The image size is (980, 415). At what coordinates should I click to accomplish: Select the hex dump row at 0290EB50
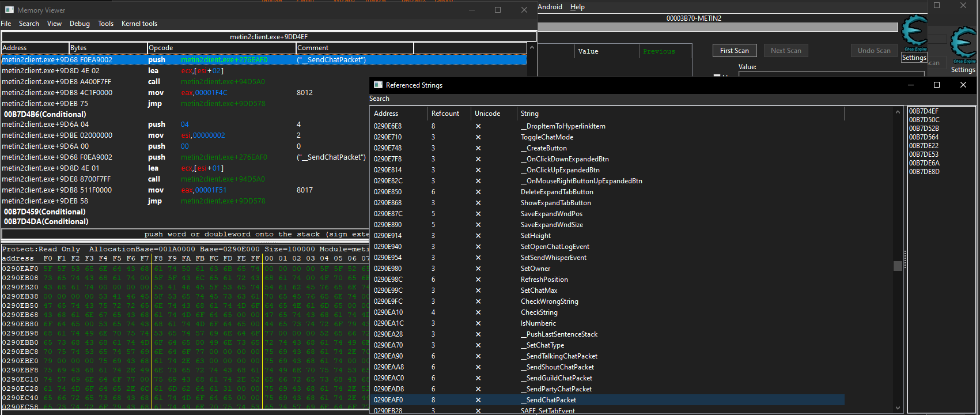click(185, 305)
